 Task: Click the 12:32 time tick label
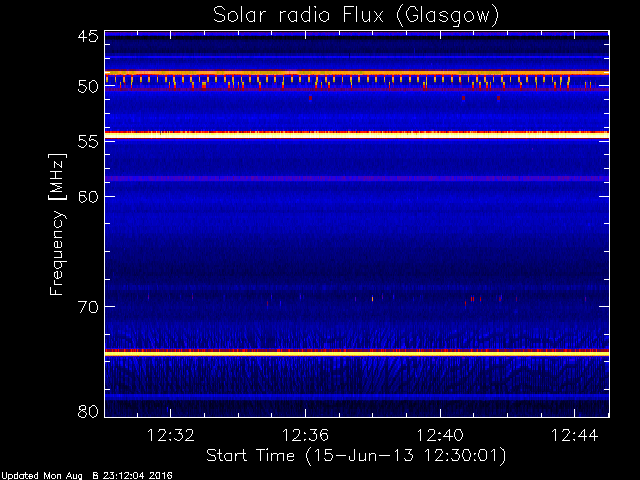point(171,435)
